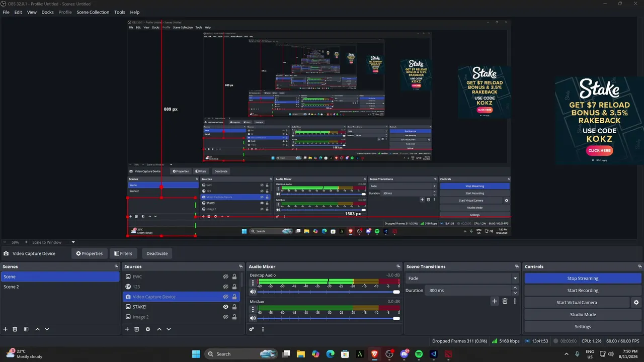Zoom out preview with minus icon
The image size is (644, 362).
(5, 242)
